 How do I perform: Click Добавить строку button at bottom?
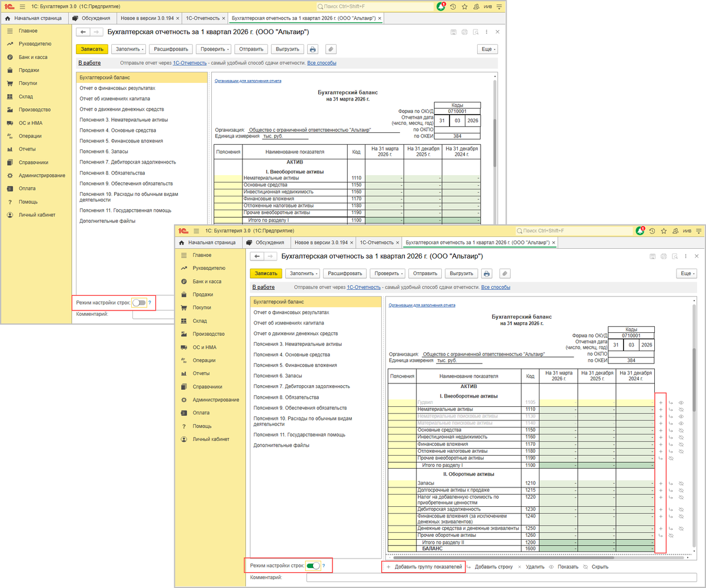click(489, 567)
